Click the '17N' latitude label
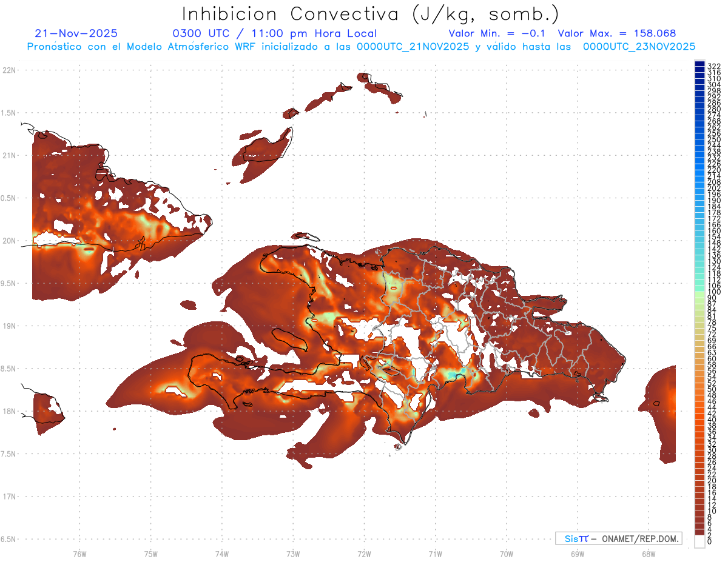The image size is (728, 562). coord(8,497)
